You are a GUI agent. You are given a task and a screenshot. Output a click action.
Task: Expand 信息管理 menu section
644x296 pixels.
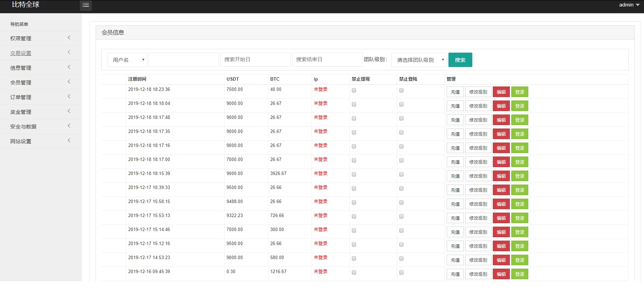[41, 68]
